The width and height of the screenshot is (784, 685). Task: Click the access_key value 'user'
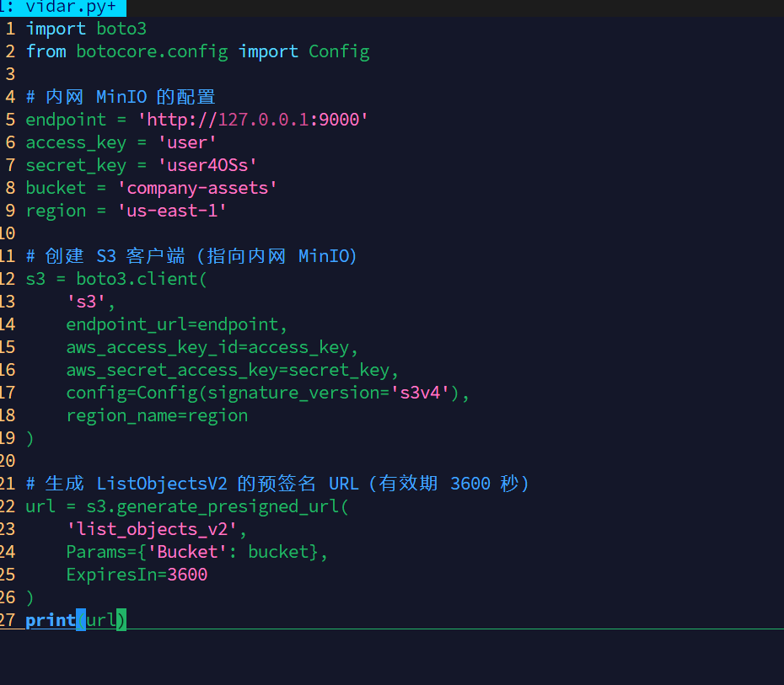(187, 143)
